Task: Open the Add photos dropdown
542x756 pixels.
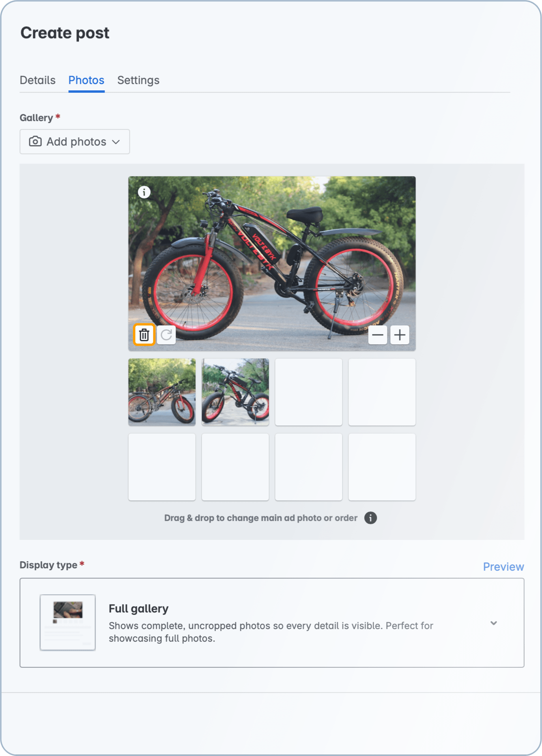Action: click(x=75, y=142)
